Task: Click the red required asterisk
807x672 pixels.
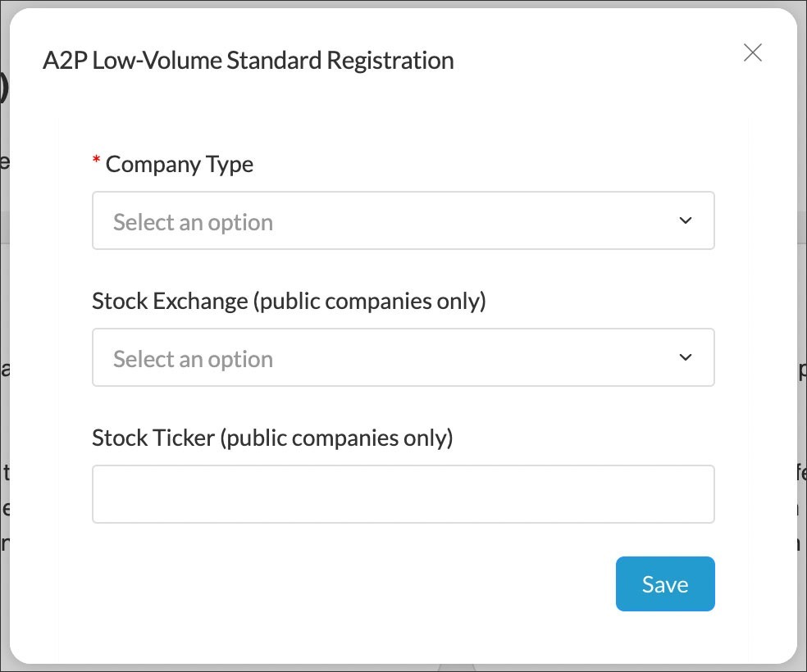Action: pos(97,163)
